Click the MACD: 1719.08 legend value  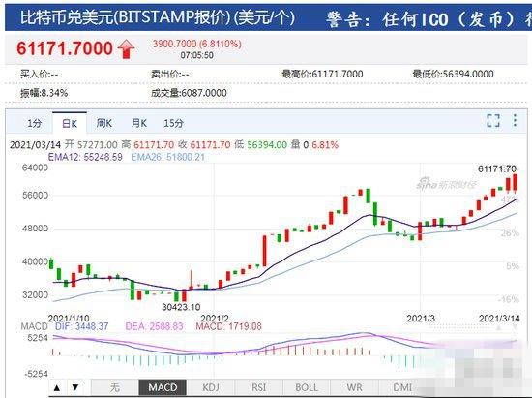(x=228, y=326)
